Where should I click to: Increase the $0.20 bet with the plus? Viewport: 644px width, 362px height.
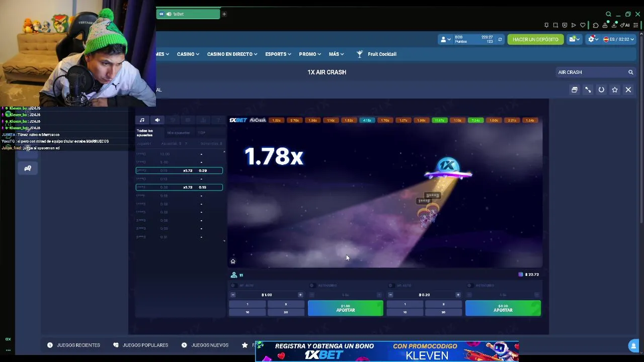point(458,295)
